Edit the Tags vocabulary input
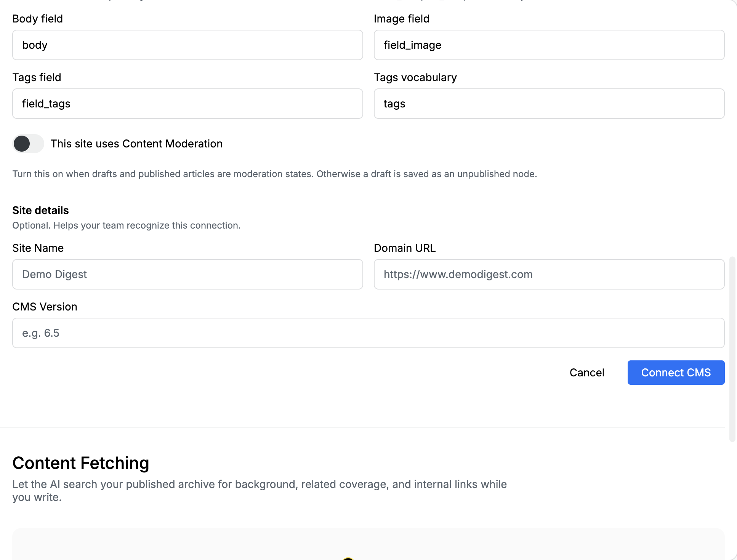The width and height of the screenshot is (737, 560). (x=549, y=104)
